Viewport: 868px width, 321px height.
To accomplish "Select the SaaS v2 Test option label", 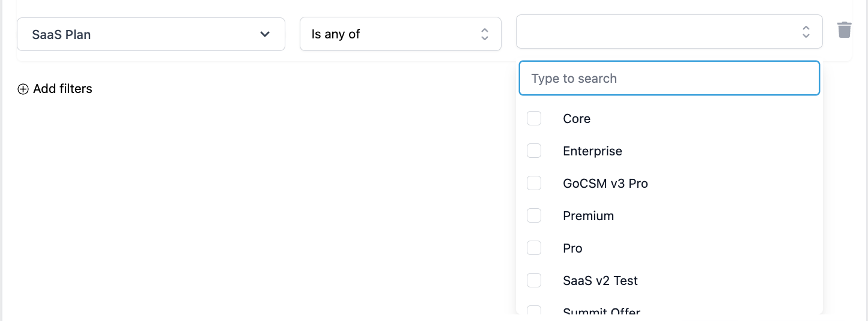I will point(600,281).
